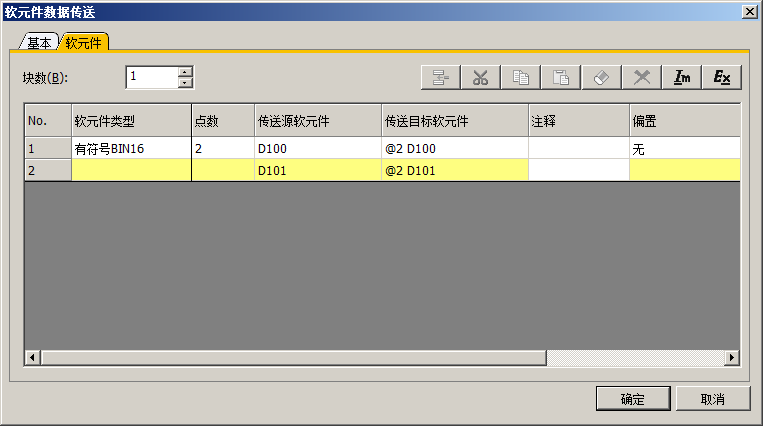Click the Im import button
This screenshot has height=426, width=763.
[x=682, y=78]
